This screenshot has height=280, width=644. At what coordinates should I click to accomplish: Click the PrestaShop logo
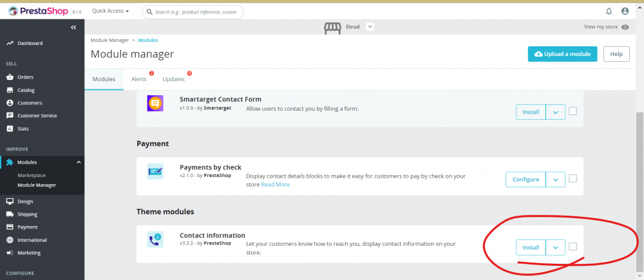pyautogui.click(x=38, y=11)
